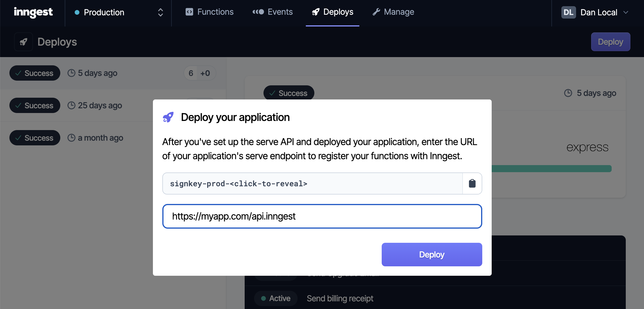This screenshot has height=309, width=644.
Task: Copy the signing key with clipboard icon
Action: point(472,183)
